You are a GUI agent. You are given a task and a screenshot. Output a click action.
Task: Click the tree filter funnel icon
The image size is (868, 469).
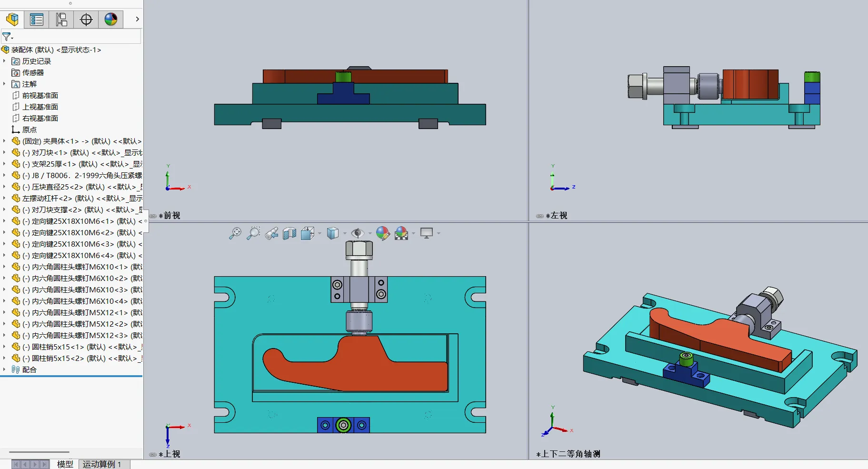(7, 37)
